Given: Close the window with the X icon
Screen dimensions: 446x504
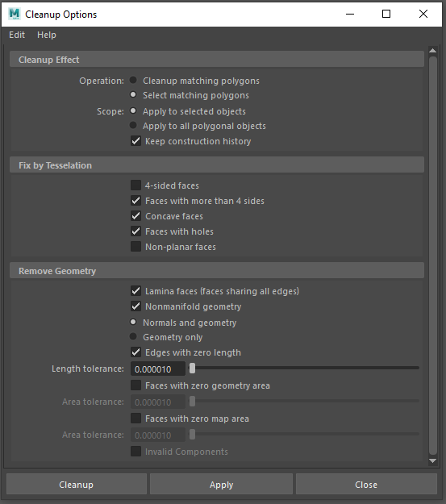Looking at the screenshot, I should [423, 14].
